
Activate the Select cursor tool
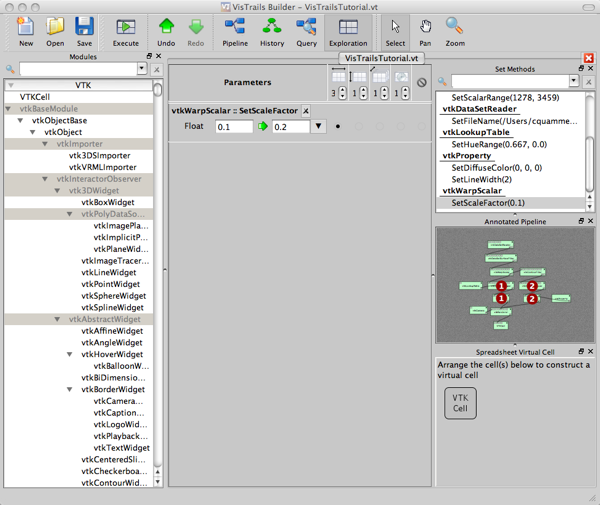pos(395,32)
